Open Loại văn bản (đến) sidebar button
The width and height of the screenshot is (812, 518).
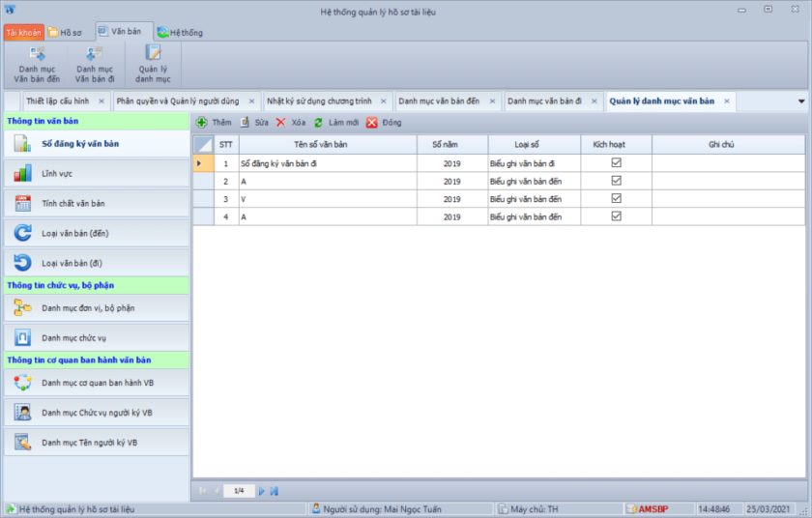click(95, 234)
